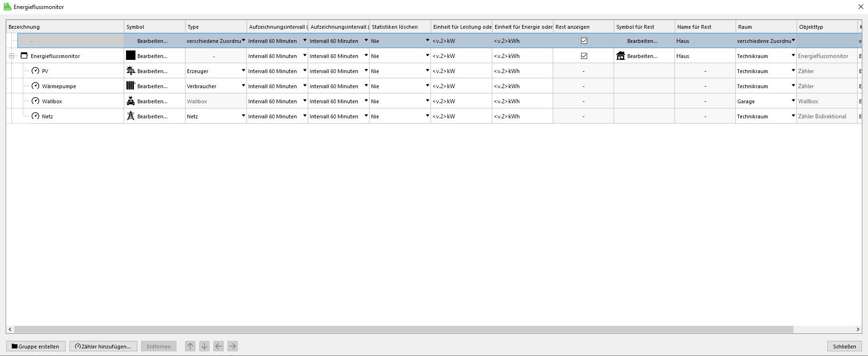Toggle Rest anzeigen checkbox in top summary row
The width and height of the screenshot is (868, 356).
584,41
